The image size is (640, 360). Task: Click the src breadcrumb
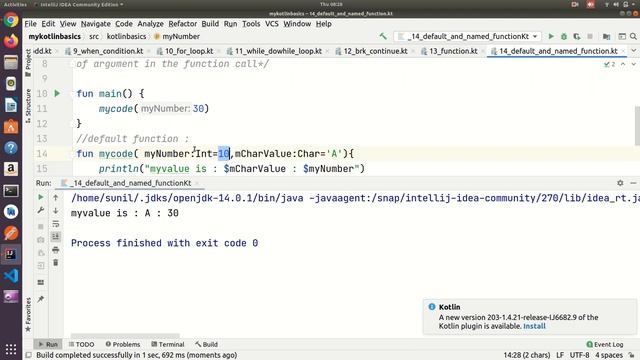pos(94,36)
